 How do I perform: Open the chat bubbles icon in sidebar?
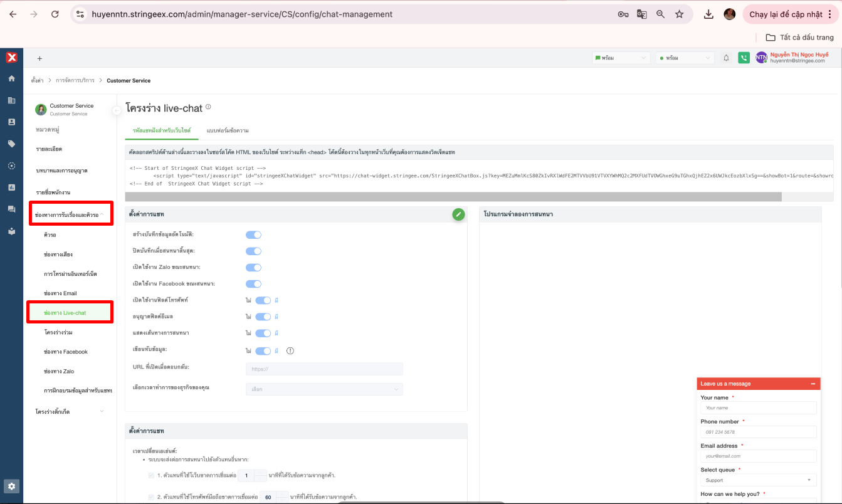[11, 209]
